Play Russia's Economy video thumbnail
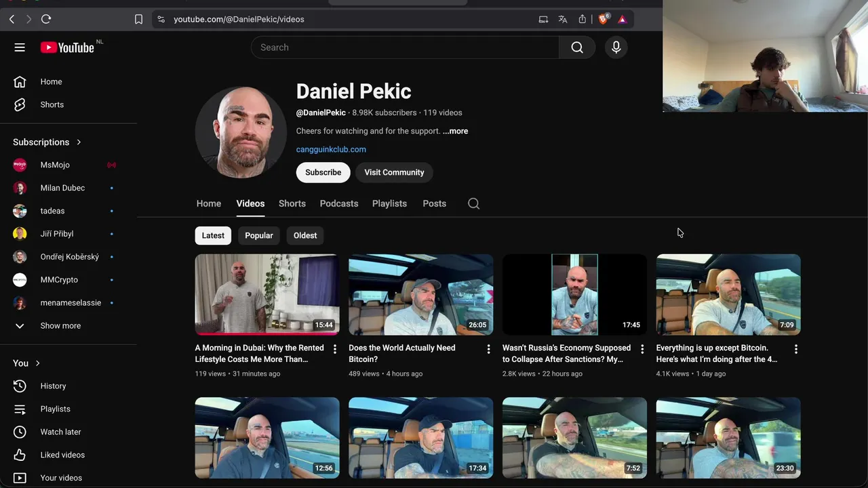This screenshot has height=488, width=868. [x=574, y=295]
